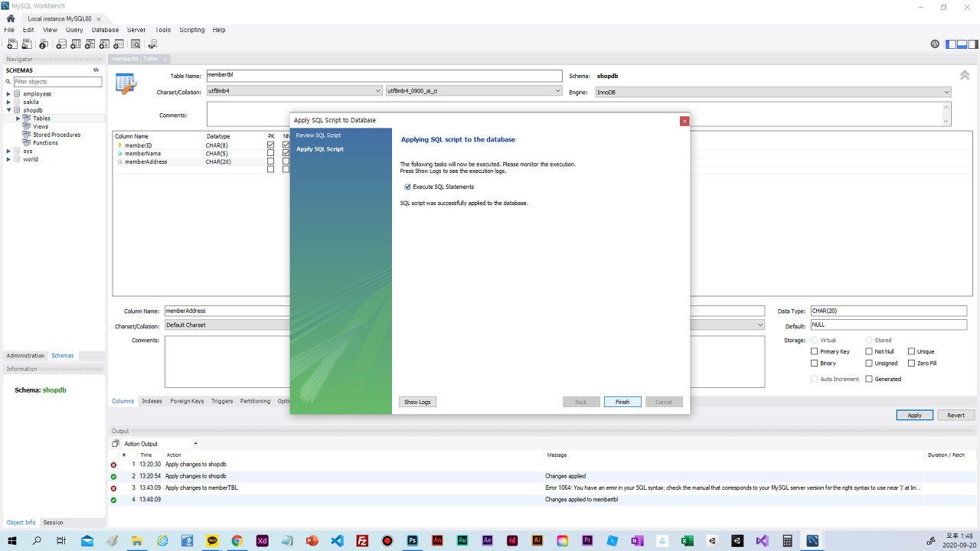Open Chrome from the taskbar
980x551 pixels.
237,540
